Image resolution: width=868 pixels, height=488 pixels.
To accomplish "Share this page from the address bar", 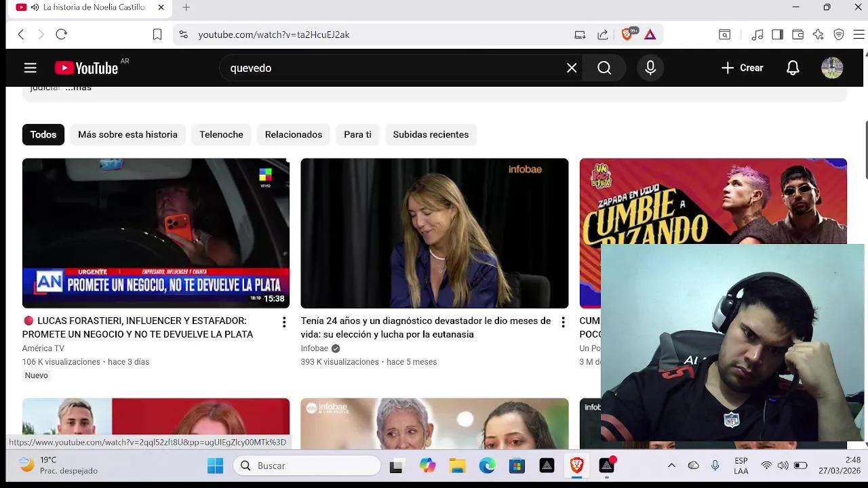I will click(602, 35).
